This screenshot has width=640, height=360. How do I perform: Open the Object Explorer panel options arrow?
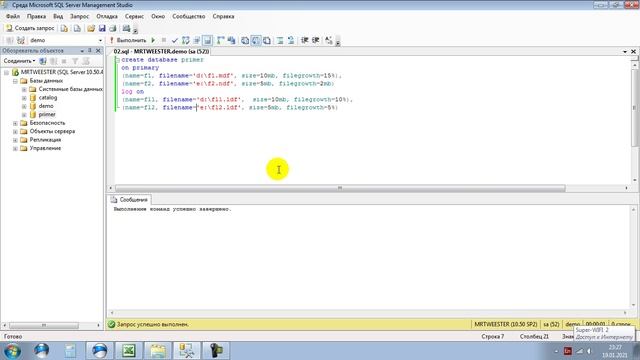82,51
